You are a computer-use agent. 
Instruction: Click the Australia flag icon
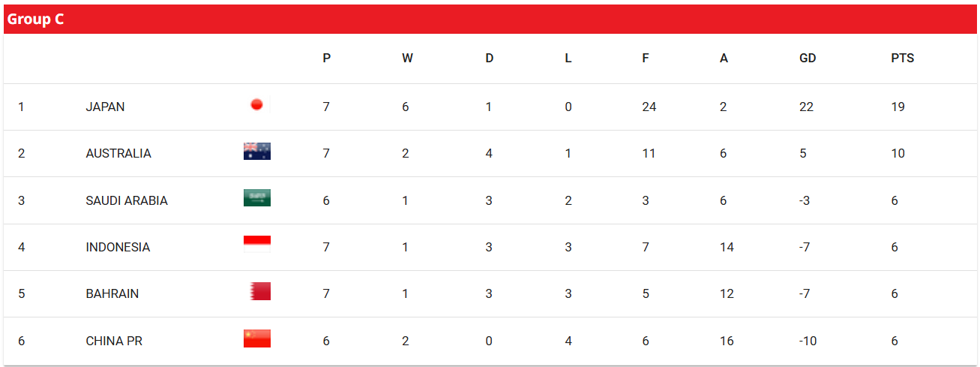click(x=257, y=152)
